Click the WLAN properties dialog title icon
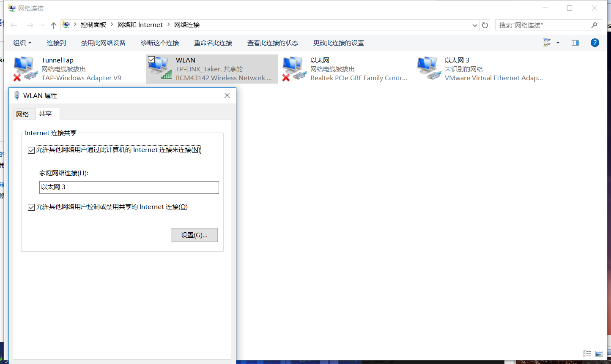 (x=17, y=95)
